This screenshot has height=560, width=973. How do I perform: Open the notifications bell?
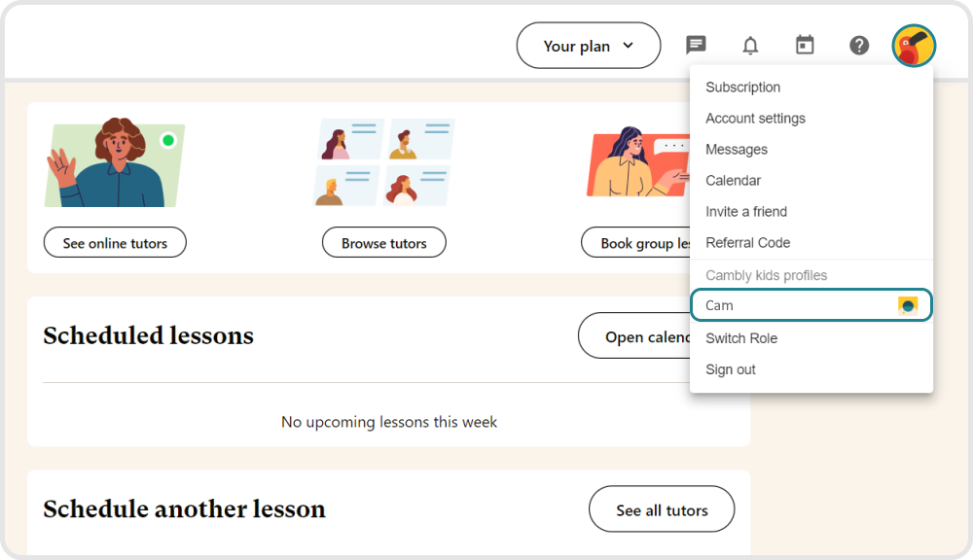coord(750,46)
